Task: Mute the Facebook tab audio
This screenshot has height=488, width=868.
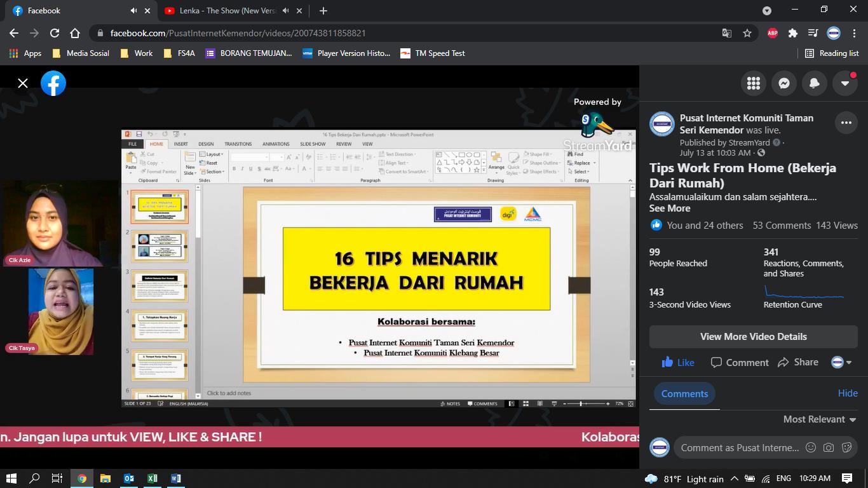Action: (x=133, y=11)
